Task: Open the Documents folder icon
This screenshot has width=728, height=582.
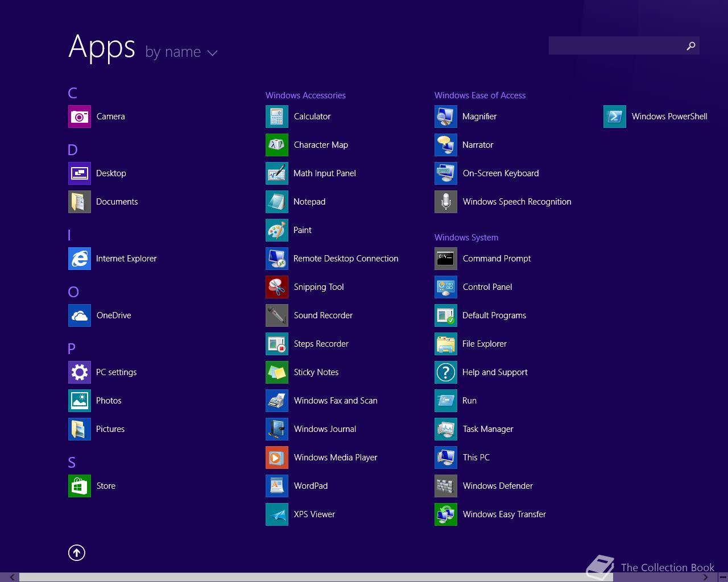Action: click(x=80, y=202)
